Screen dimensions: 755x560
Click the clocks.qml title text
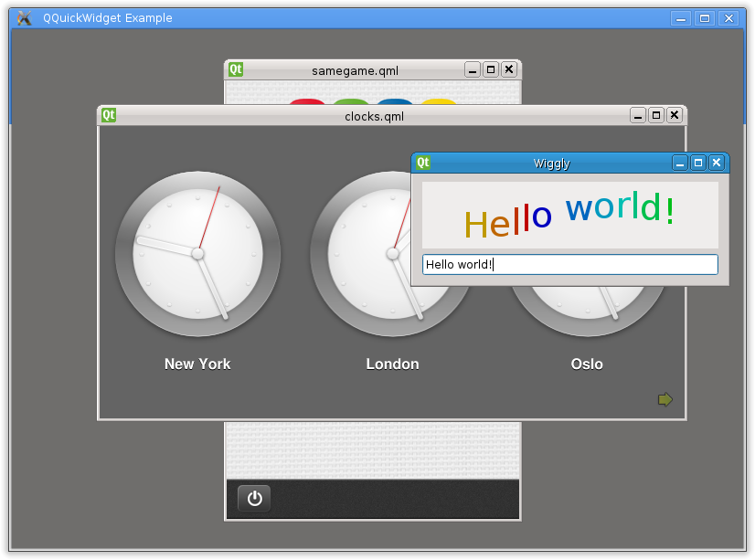374,116
